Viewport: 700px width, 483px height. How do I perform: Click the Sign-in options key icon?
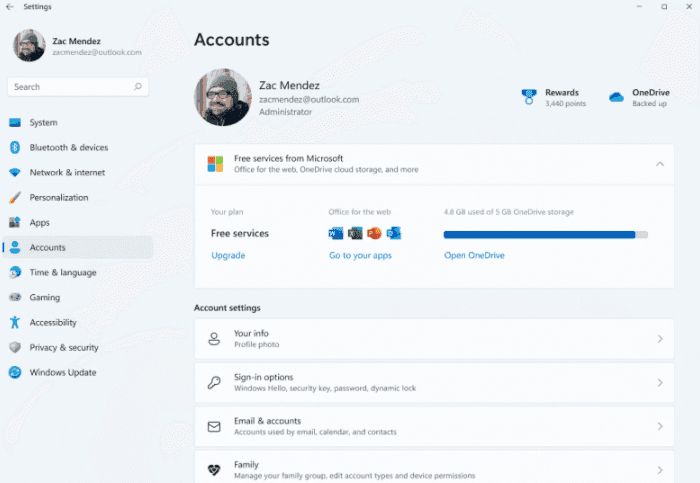214,383
